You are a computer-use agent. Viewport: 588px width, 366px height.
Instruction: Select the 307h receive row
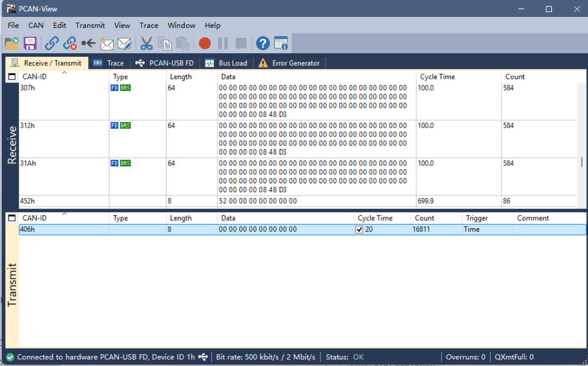[x=298, y=101]
